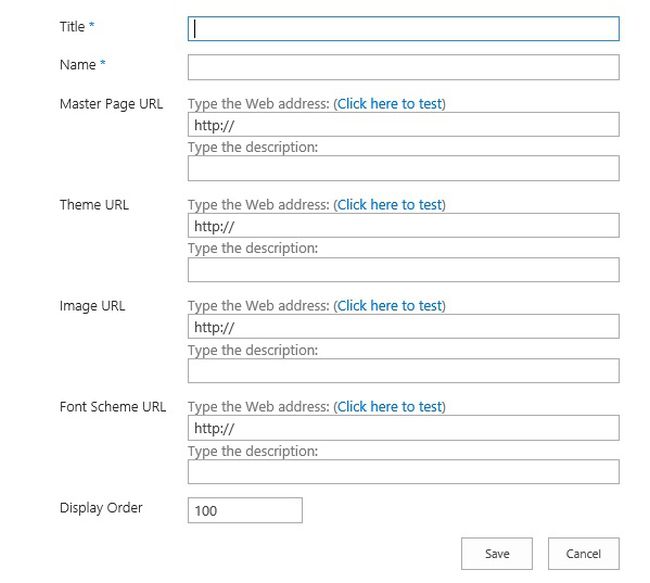
Task: Click the Title text field
Action: click(x=403, y=29)
